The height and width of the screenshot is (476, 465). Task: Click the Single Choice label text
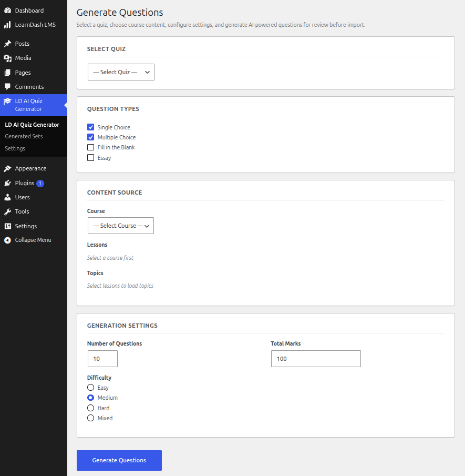click(113, 127)
